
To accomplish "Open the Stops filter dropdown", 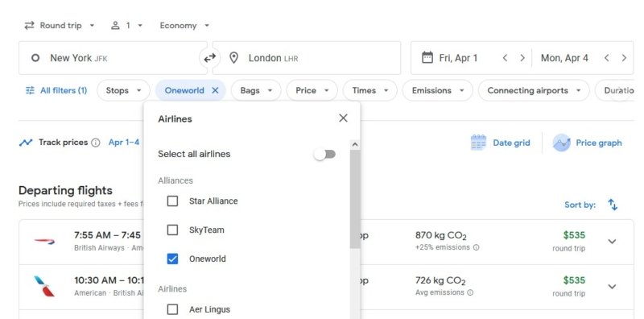I will point(123,90).
